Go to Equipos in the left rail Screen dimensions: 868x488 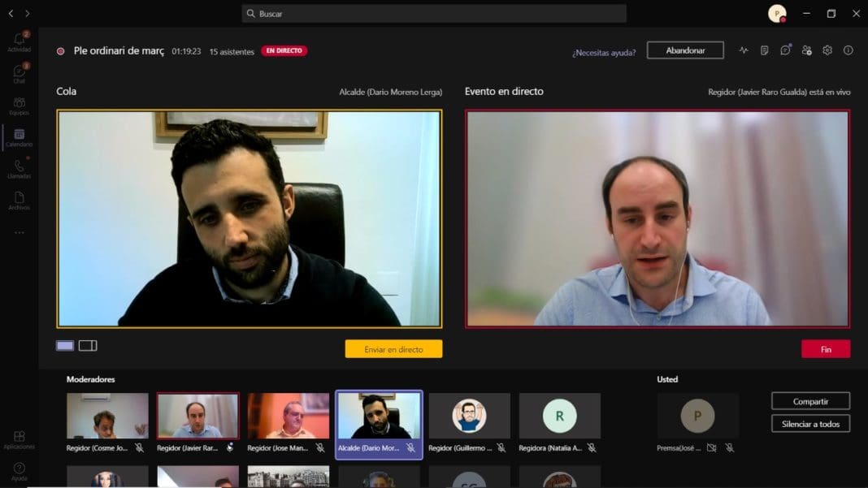point(20,106)
